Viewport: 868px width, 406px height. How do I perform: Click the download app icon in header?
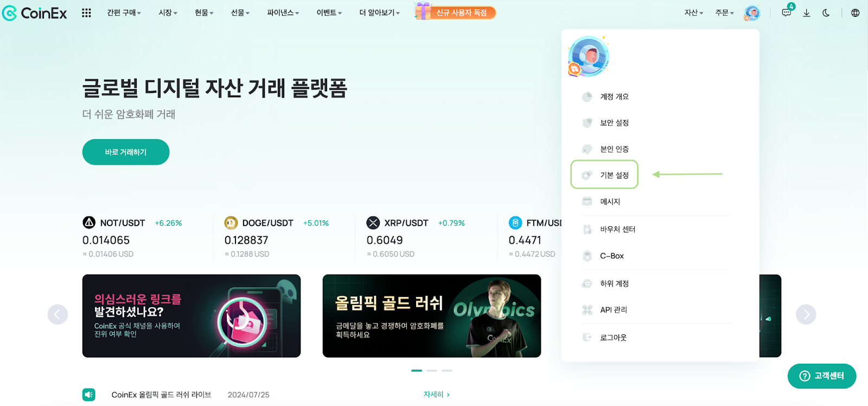pyautogui.click(x=807, y=13)
